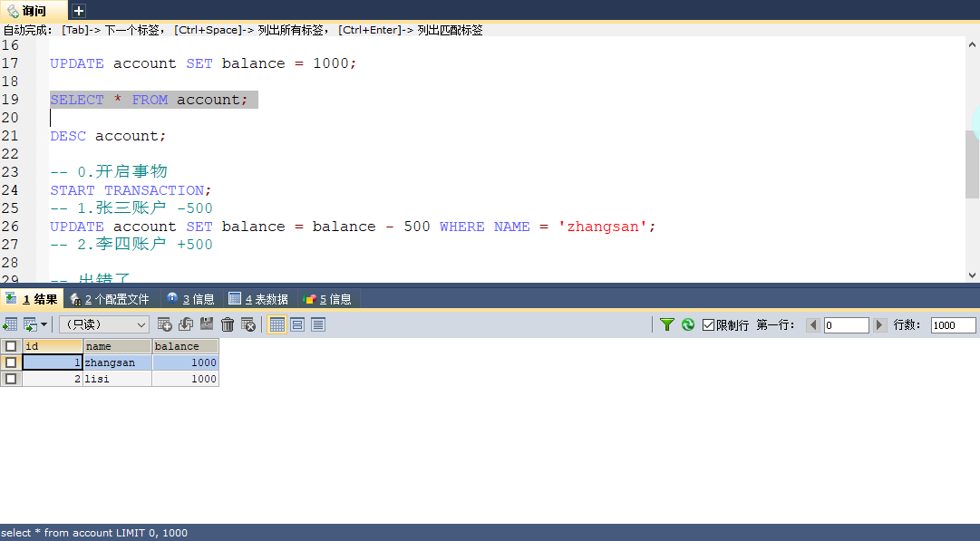The width and height of the screenshot is (980, 541).
Task: Click the comment -- 0.开启事物
Action: [x=109, y=171]
